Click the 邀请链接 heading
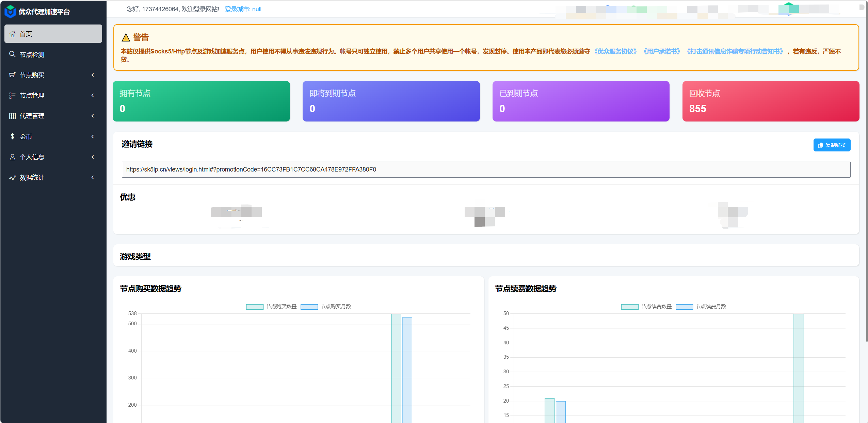 tap(137, 144)
